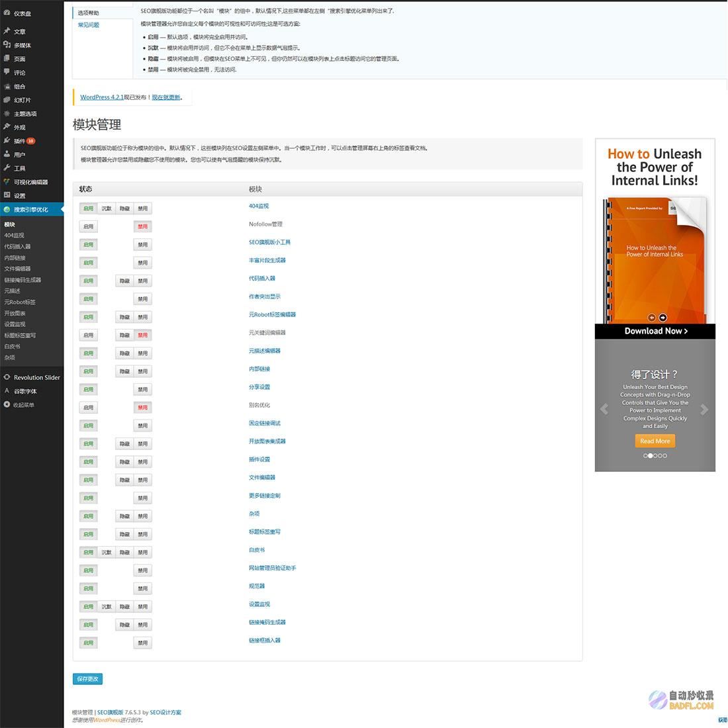728x728 pixels.
Task: Click the orange book cover ad image
Action: coord(655,260)
